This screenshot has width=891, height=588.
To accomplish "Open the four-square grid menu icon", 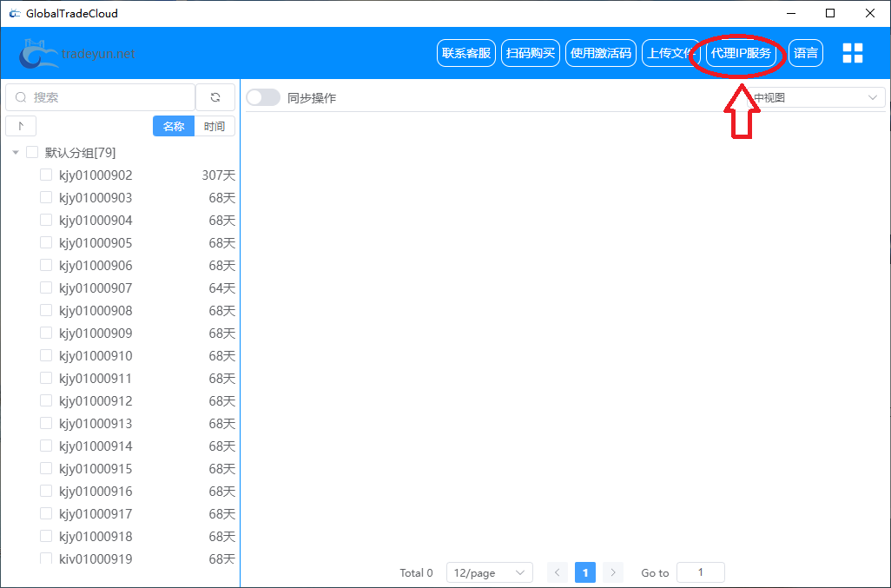I will tap(852, 53).
